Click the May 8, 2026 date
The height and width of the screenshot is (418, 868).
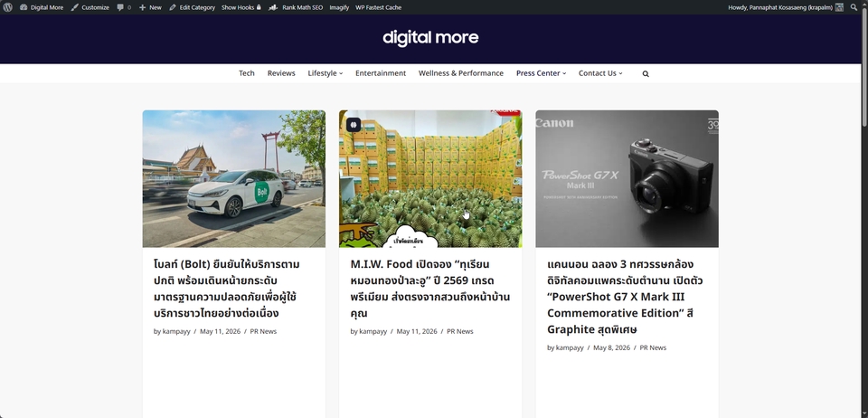(x=612, y=347)
